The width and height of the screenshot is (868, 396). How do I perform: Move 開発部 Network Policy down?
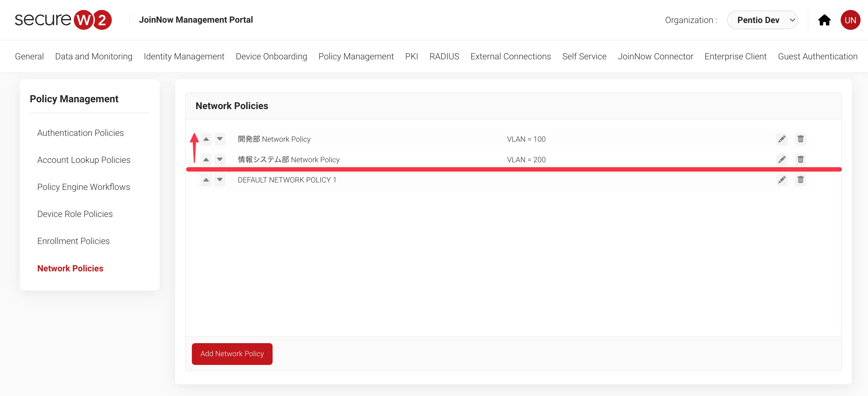[219, 139]
